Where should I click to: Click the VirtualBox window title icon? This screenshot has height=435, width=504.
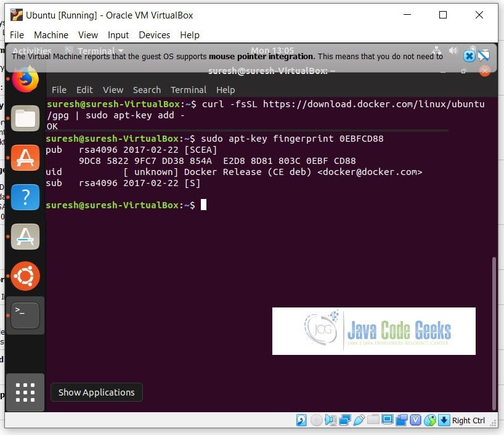click(17, 15)
